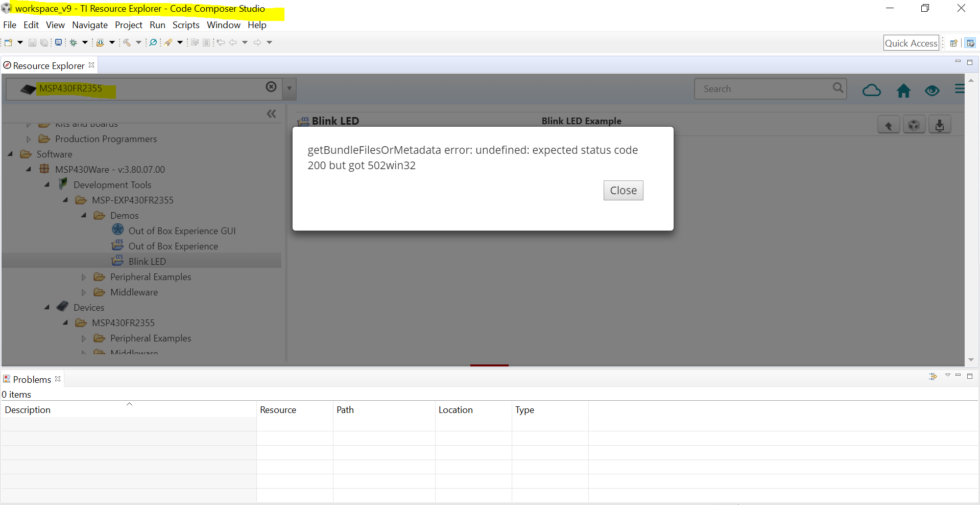
Task: Click the Type column header
Action: pos(550,409)
